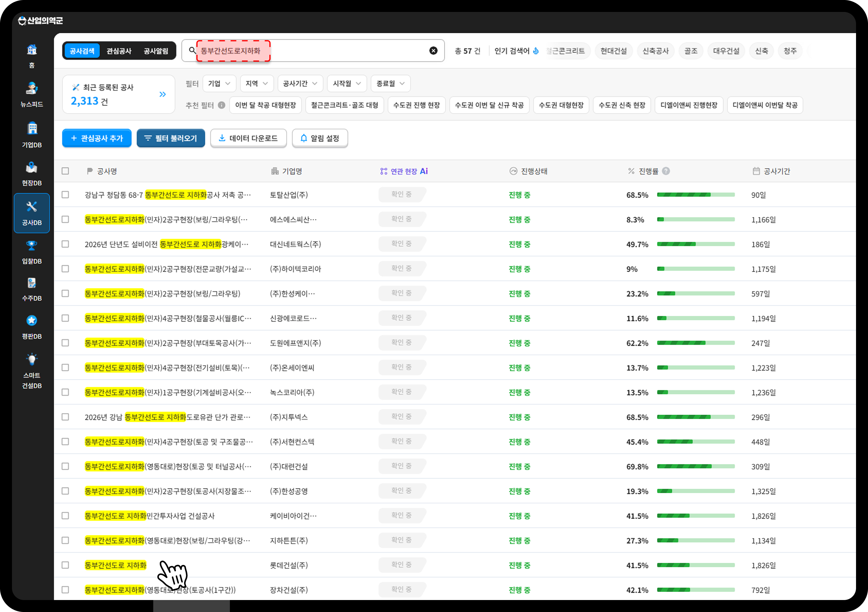The image size is (868, 612).
Task: Click the 진행률 help question mark icon
Action: (x=666, y=171)
